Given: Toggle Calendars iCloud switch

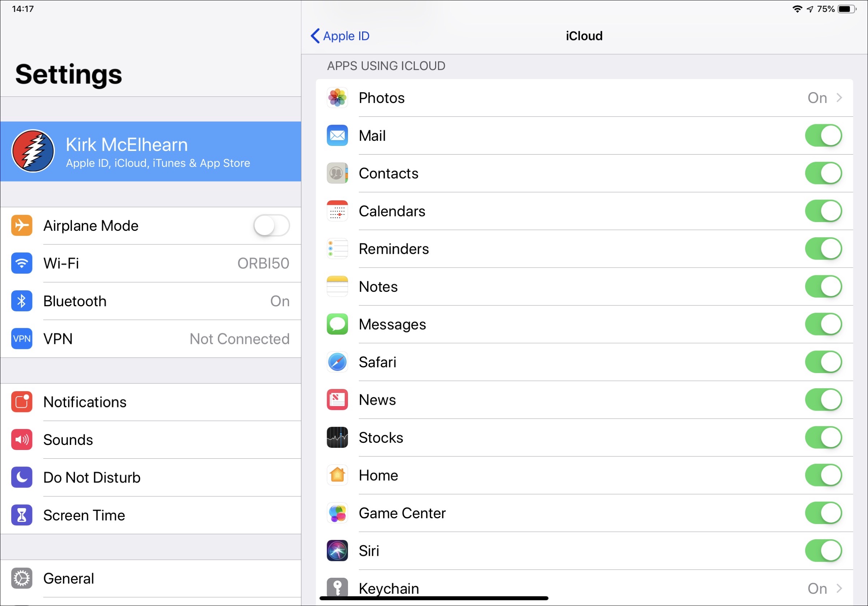Looking at the screenshot, I should (x=824, y=211).
